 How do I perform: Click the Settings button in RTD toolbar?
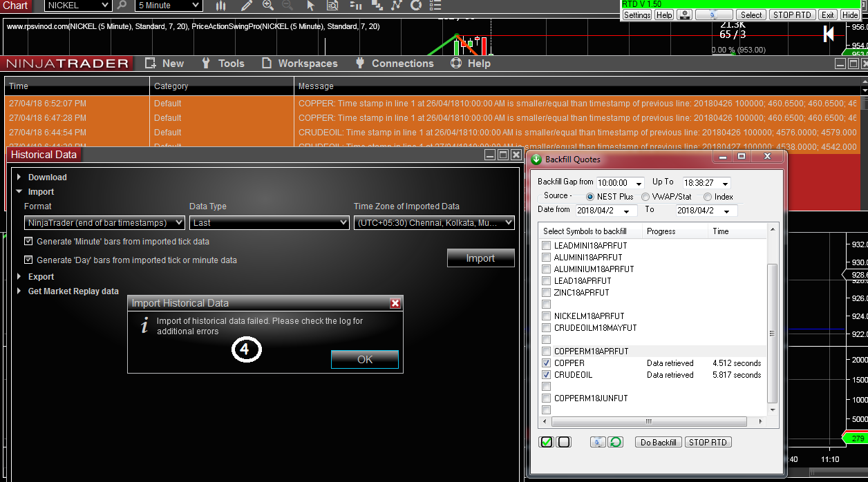pyautogui.click(x=637, y=15)
